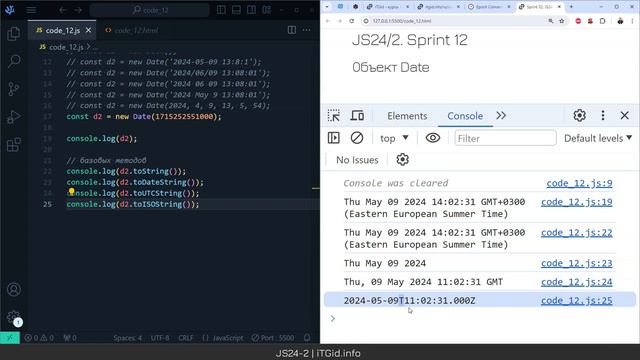
Task: Click the Chrome address bar URL
Action: pos(402,21)
